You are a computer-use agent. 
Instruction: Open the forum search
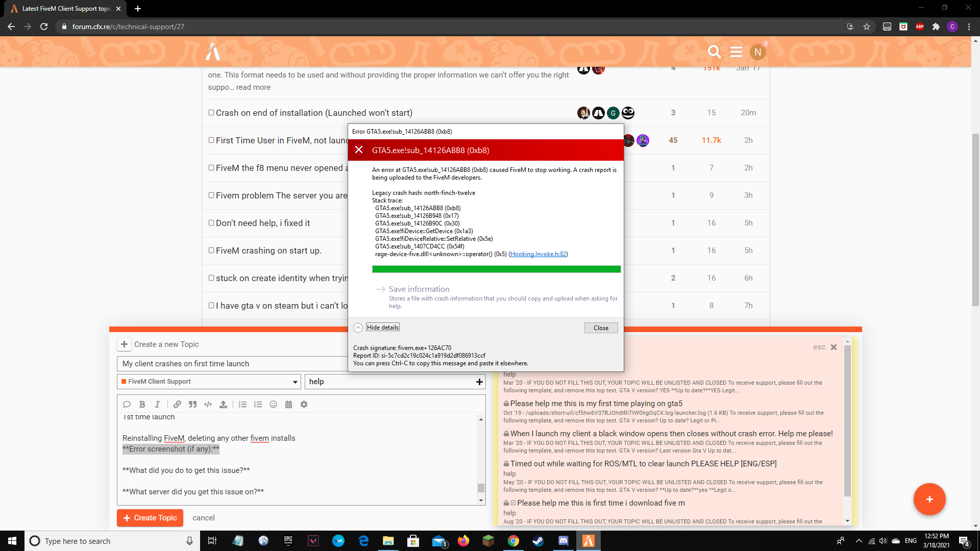point(715,52)
